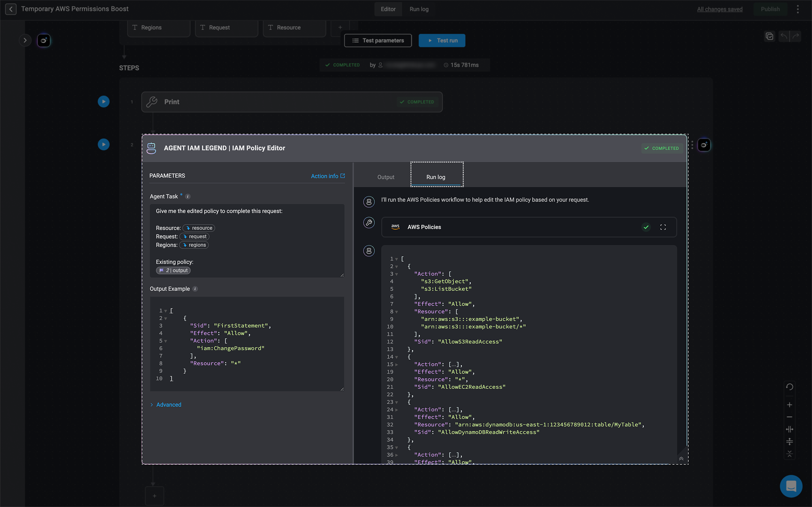812x507 pixels.
Task: Click the agent step COMPLETED status badge
Action: (662, 148)
